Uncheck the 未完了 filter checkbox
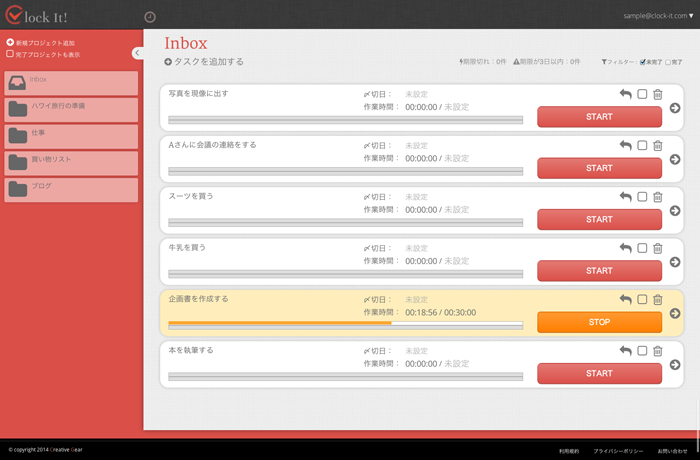The width and height of the screenshot is (700, 460). (643, 62)
